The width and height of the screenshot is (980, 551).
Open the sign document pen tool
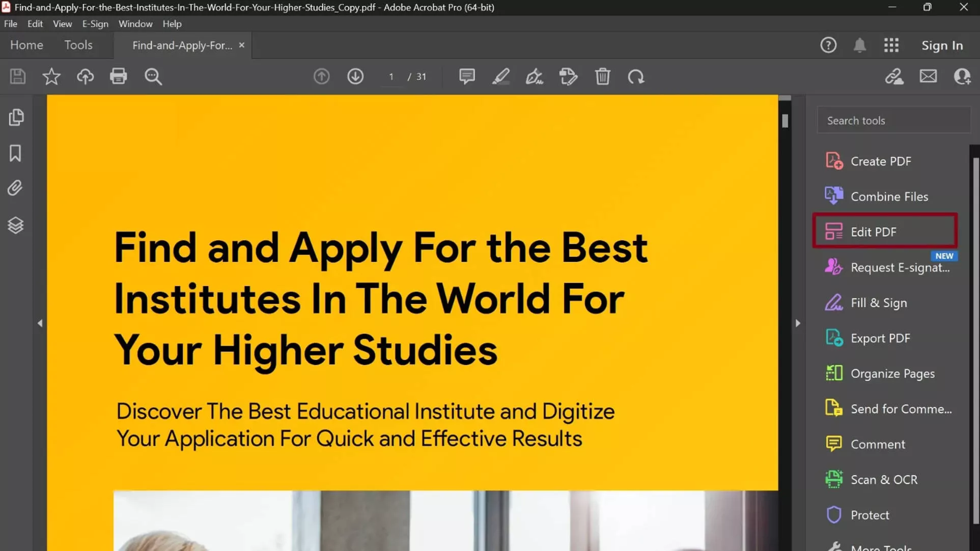click(x=534, y=76)
